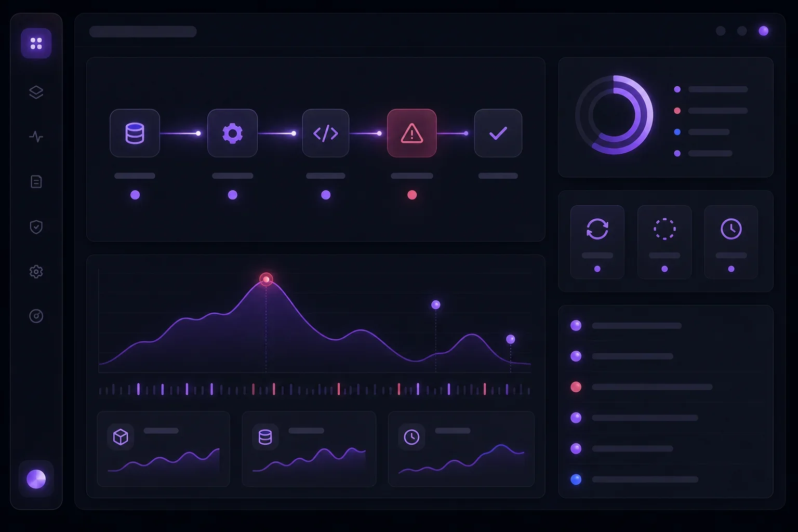
Task: Open the dashboard grid icon in sidebar
Action: 36,43
